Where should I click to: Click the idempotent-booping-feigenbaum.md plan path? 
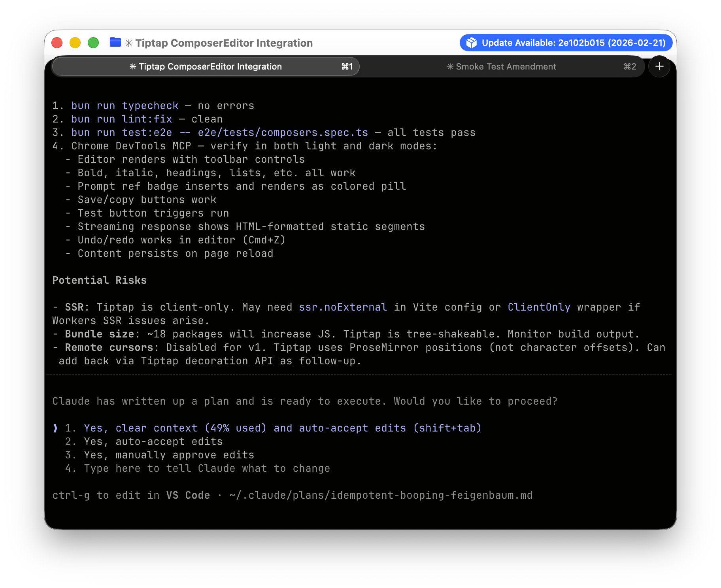pyautogui.click(x=381, y=495)
